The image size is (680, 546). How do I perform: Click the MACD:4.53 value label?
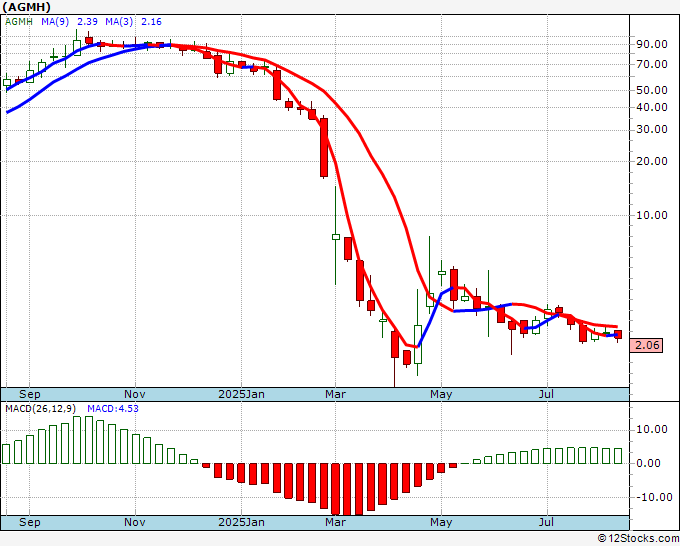point(113,409)
